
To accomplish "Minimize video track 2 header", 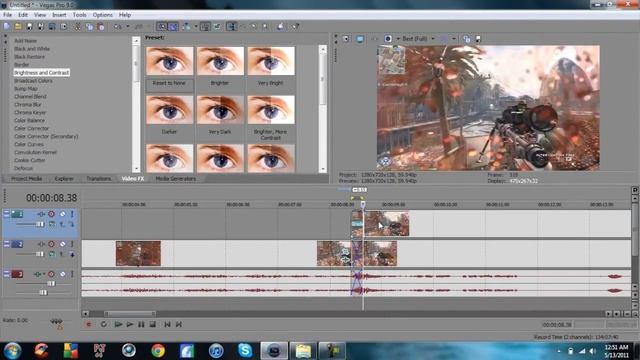I will tap(6, 244).
